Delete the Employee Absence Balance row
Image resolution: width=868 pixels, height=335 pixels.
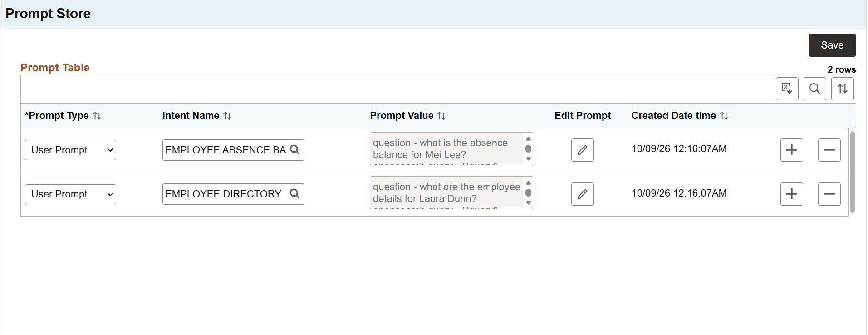coord(829,150)
